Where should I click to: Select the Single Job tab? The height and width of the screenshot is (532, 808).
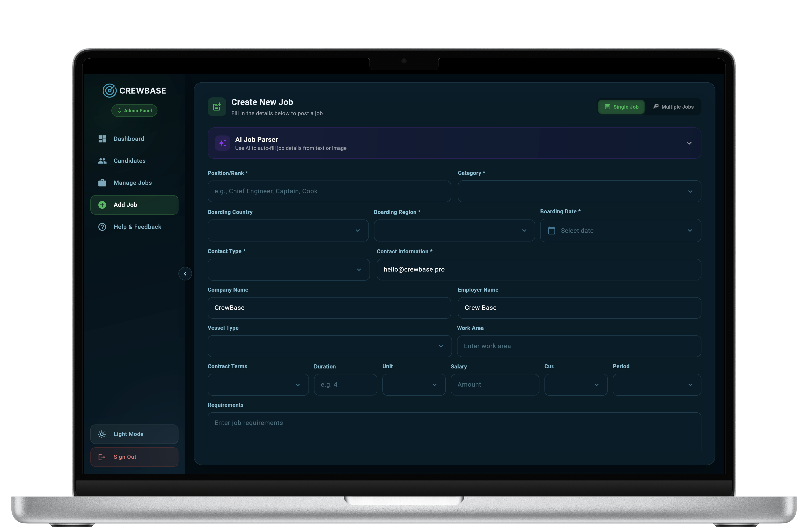pyautogui.click(x=621, y=107)
